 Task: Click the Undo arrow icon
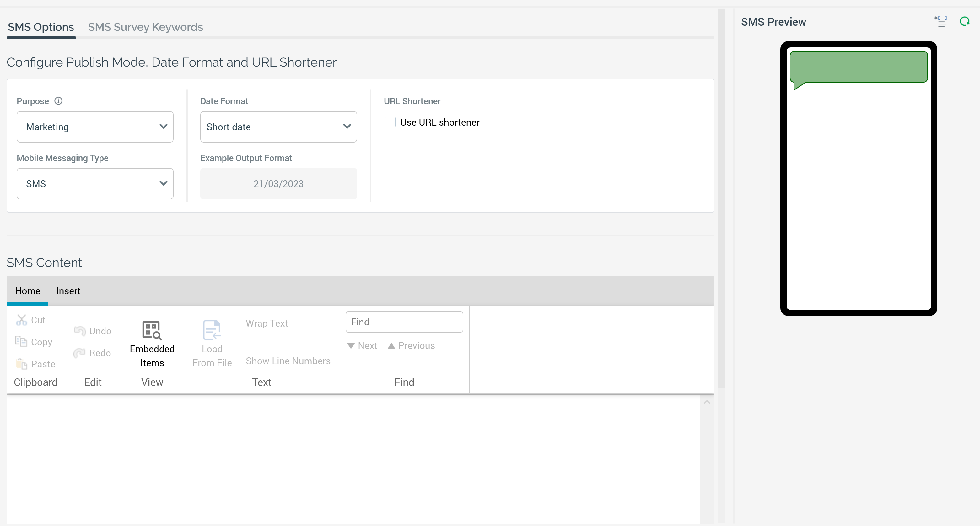pyautogui.click(x=80, y=331)
